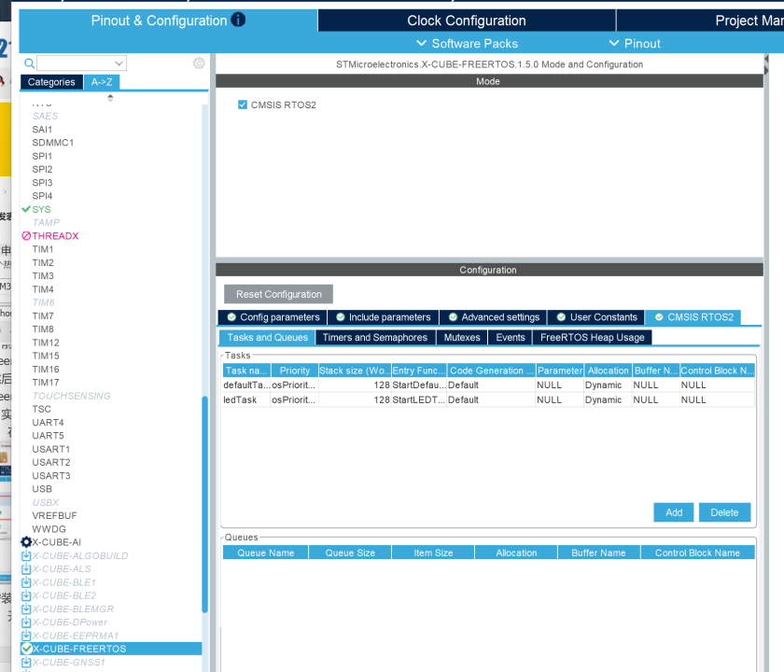
Task: Click the Stack size column header
Action: pyautogui.click(x=355, y=371)
